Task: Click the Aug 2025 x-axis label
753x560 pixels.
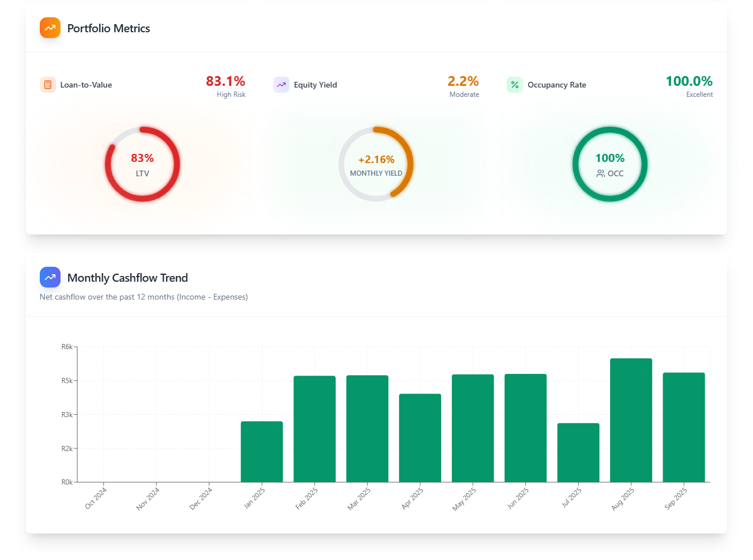Action: pyautogui.click(x=623, y=498)
